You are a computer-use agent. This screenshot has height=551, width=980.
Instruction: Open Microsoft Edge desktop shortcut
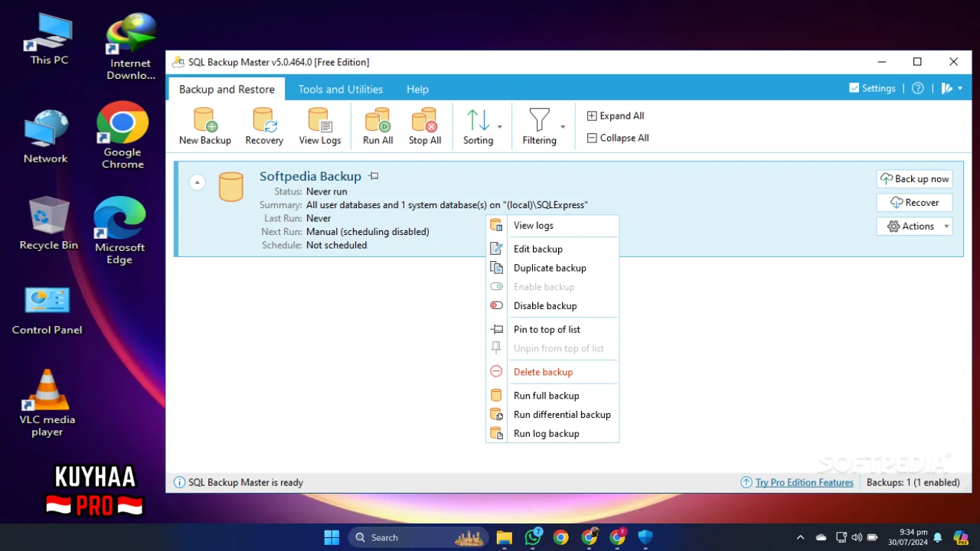coord(119,231)
